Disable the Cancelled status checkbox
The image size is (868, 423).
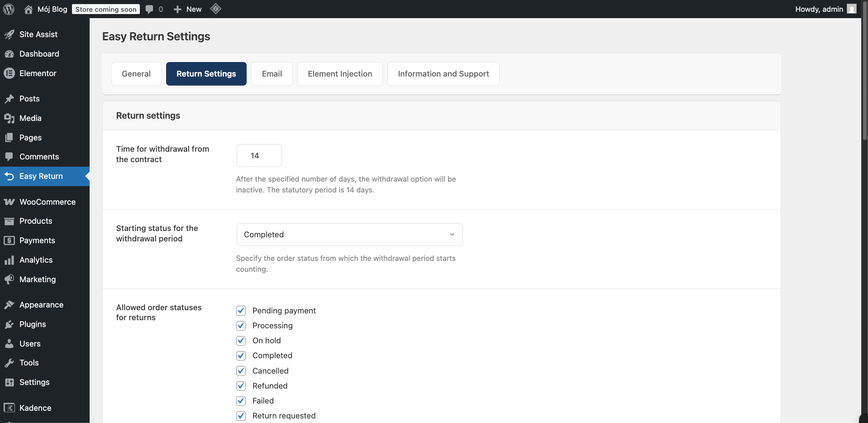coord(241,371)
